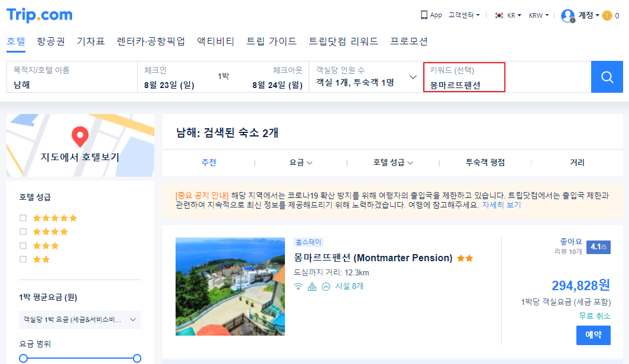Click the 무료 취소 label
This screenshot has height=364, width=629.
pyautogui.click(x=595, y=316)
